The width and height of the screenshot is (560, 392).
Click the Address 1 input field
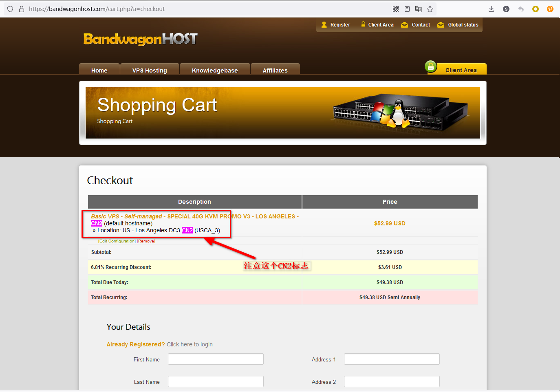coord(392,359)
